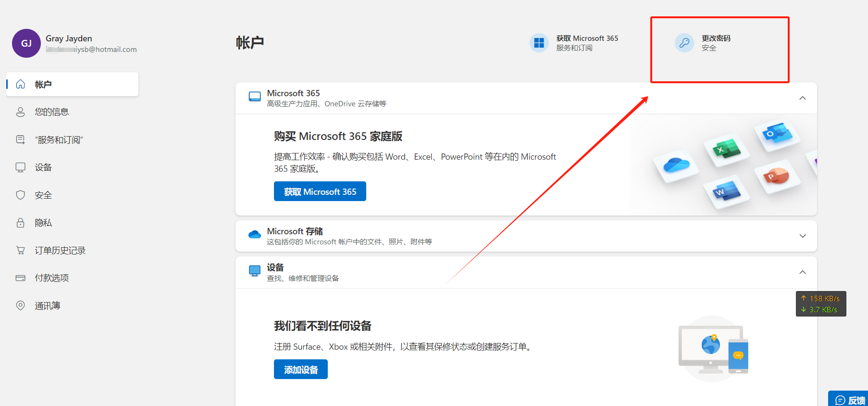Click the 购买 Microsoft 365 家庭版 heading
Viewport: 868px width, 406px height.
click(338, 137)
